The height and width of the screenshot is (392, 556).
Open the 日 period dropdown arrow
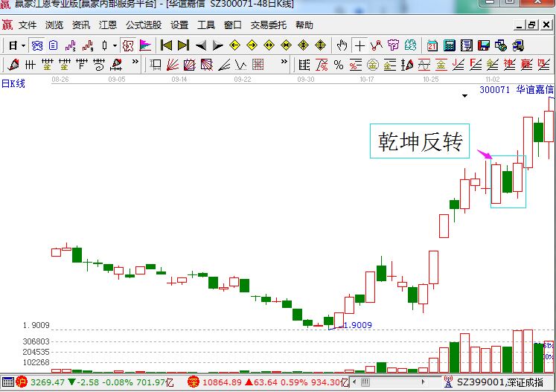pos(23,46)
